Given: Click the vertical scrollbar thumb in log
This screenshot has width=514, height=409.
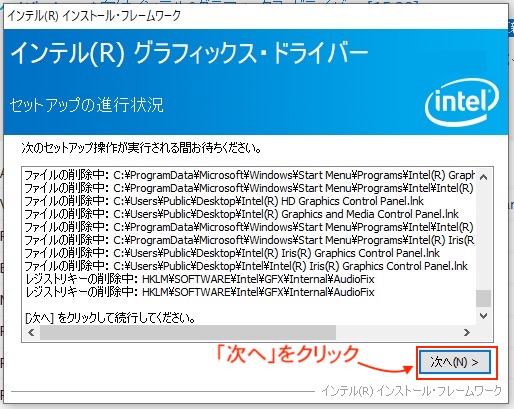Looking at the screenshot, I should [x=483, y=298].
